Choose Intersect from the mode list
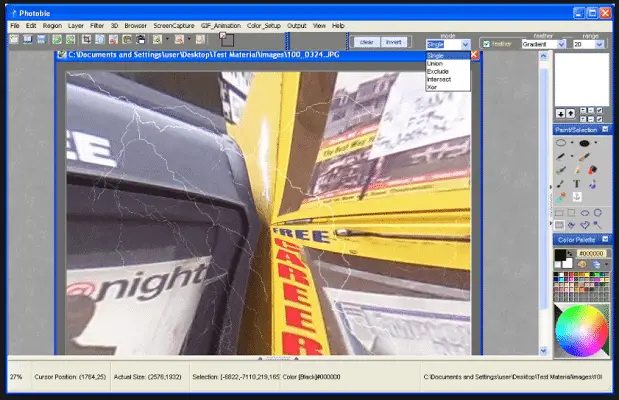 448,79
